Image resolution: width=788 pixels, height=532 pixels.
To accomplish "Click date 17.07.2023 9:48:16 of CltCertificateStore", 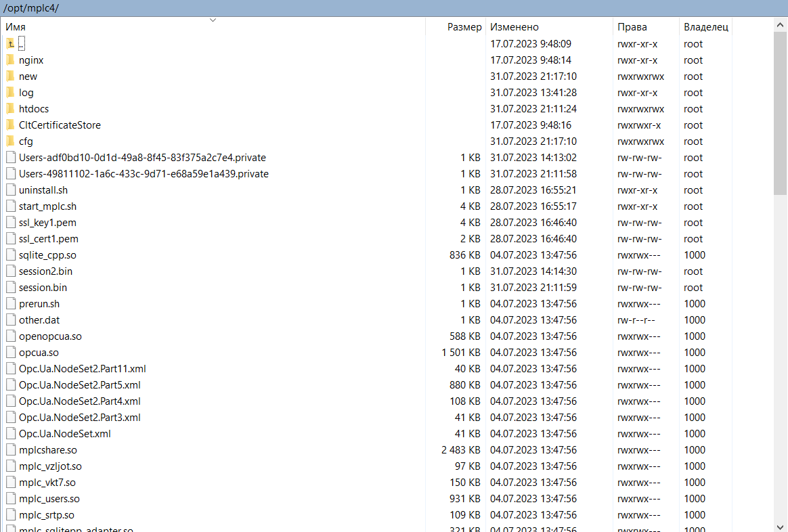I will pos(531,125).
